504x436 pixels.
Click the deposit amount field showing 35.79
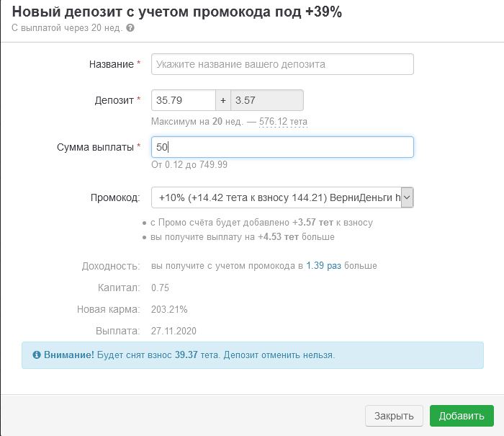(x=183, y=100)
